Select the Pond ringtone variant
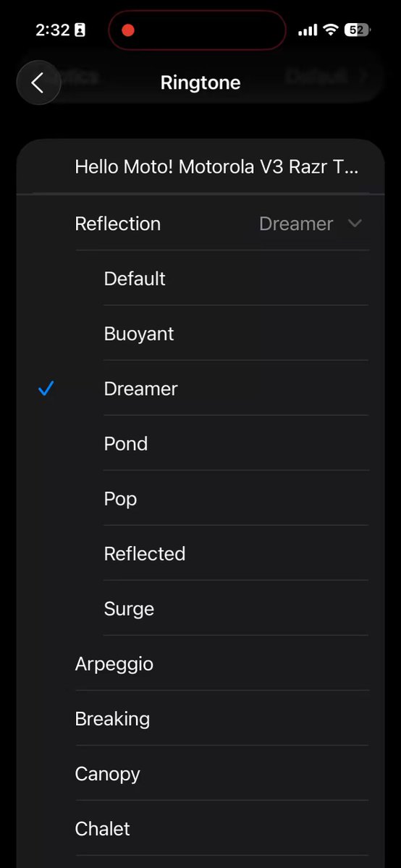Viewport: 401px width, 868px height. [236, 443]
